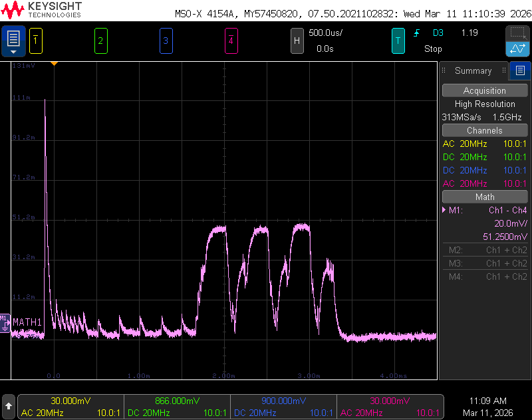Toggle channel 2 green button
This screenshot has width=532, height=420.
[x=101, y=41]
